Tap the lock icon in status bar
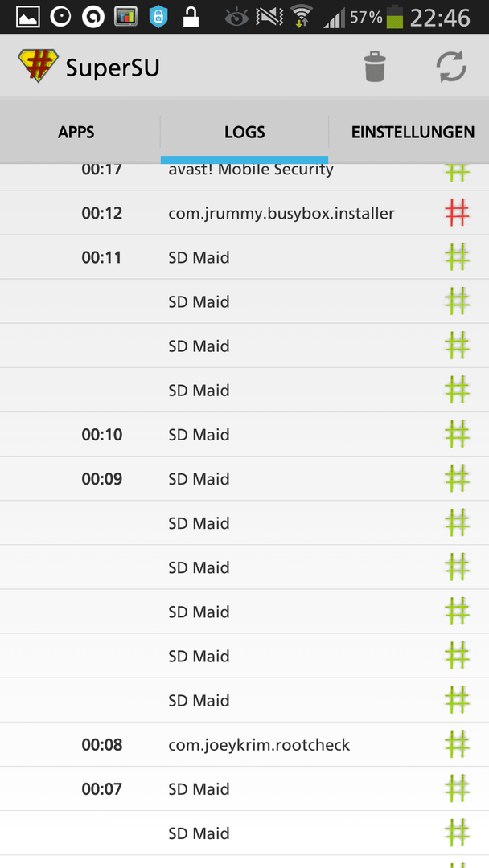The image size is (489, 868). [x=191, y=17]
